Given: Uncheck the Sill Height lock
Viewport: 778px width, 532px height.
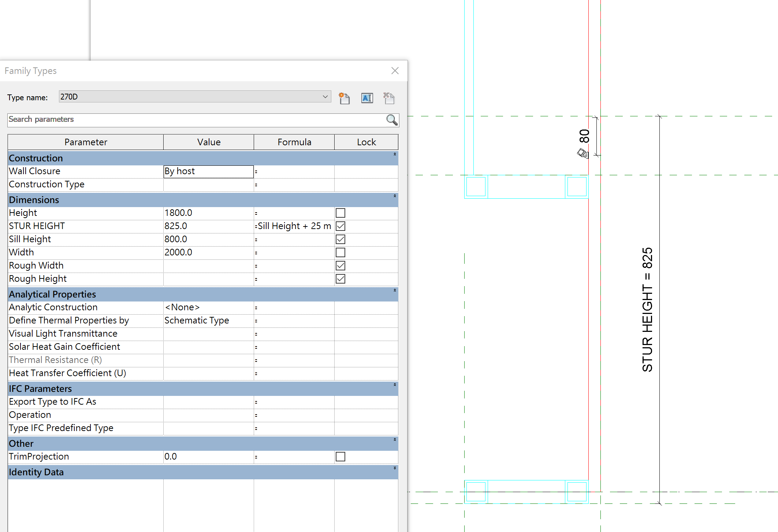Looking at the screenshot, I should tap(340, 239).
